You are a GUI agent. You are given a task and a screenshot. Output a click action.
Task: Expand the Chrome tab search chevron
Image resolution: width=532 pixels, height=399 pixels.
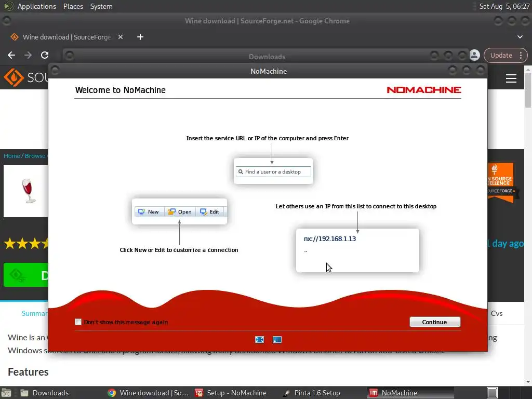click(520, 37)
